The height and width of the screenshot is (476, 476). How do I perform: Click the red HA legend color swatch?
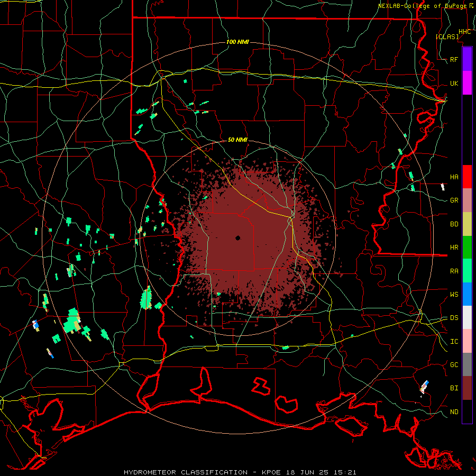pos(467,177)
